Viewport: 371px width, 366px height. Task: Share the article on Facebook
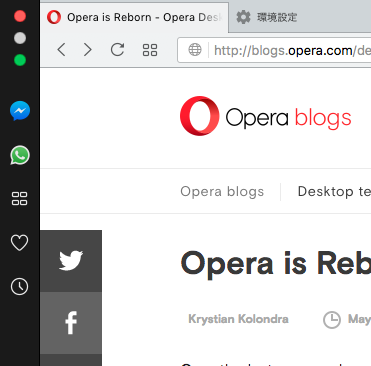pyautogui.click(x=71, y=323)
